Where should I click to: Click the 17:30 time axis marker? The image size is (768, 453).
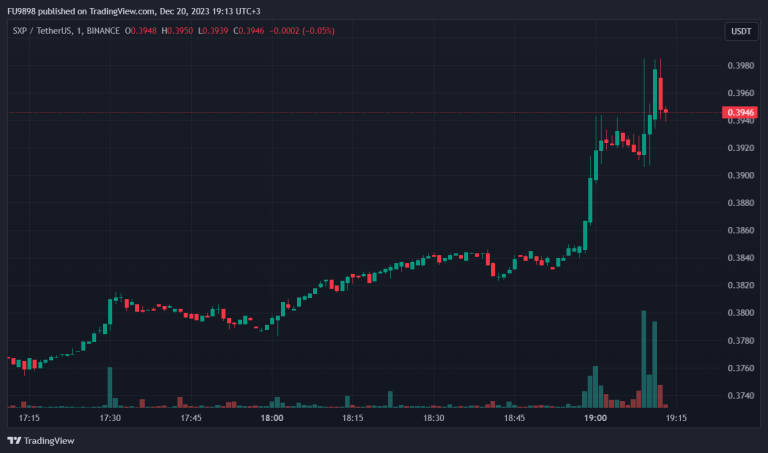point(110,417)
